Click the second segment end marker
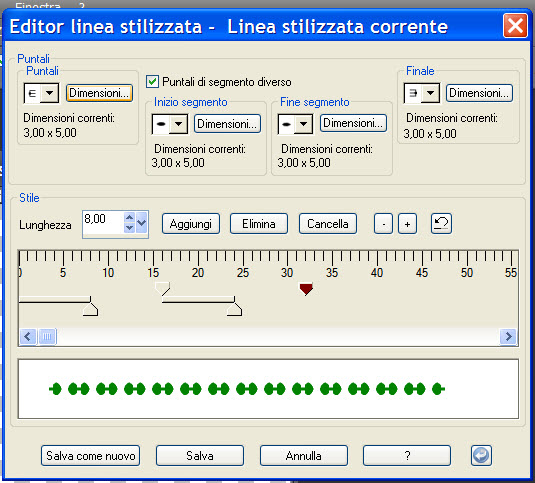 234,309
